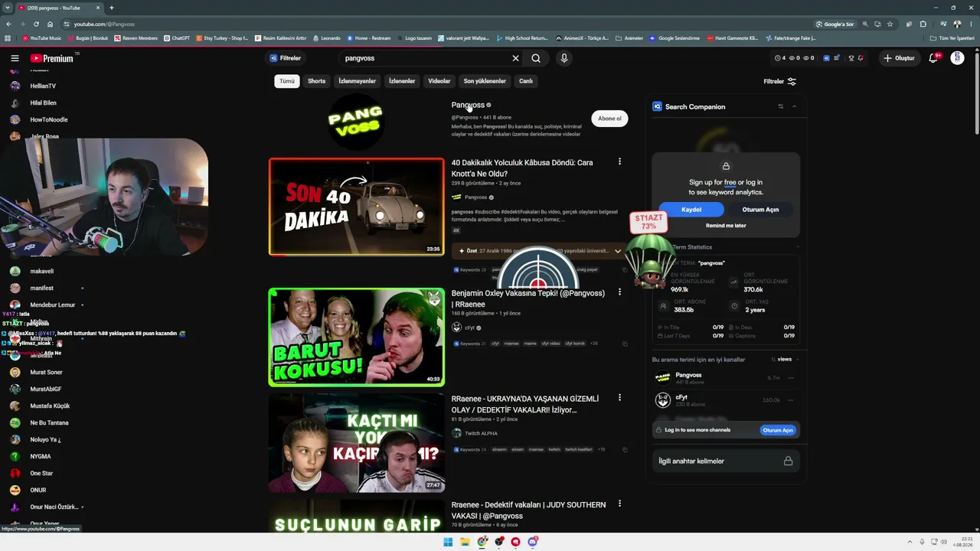Image resolution: width=980 pixels, height=551 pixels.
Task: Open more options for Cara Knott video
Action: (619, 162)
